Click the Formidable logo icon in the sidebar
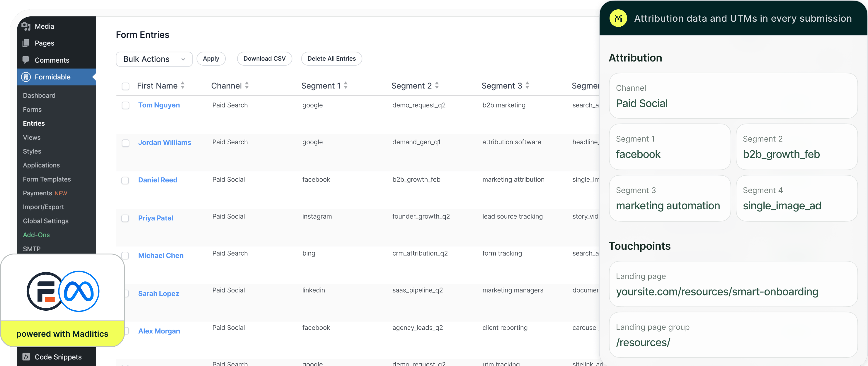The height and width of the screenshot is (366, 868). point(26,77)
